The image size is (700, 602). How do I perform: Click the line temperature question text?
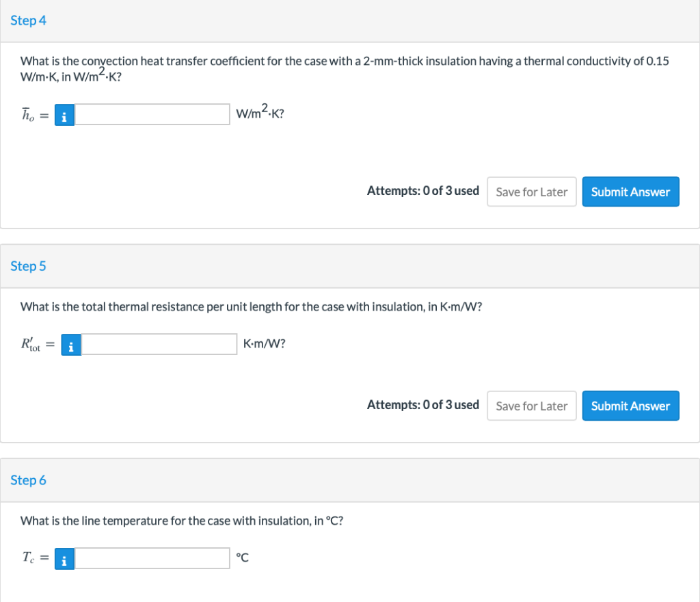tap(182, 521)
